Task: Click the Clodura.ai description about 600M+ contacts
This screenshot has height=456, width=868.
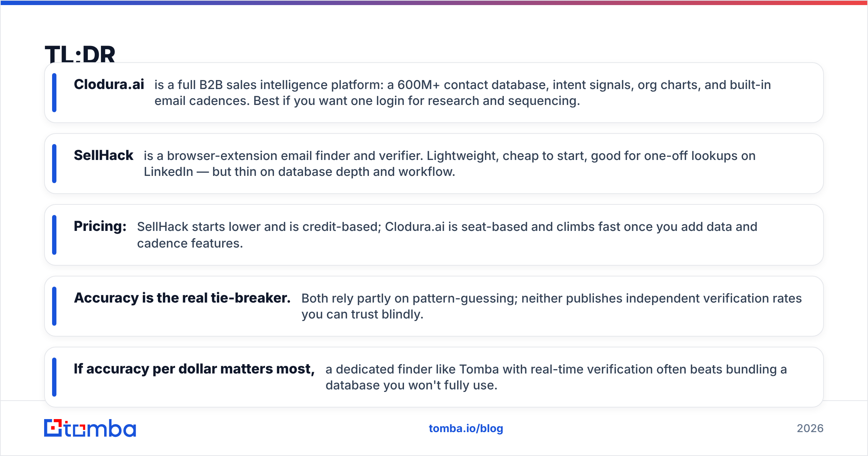Action: (x=463, y=93)
